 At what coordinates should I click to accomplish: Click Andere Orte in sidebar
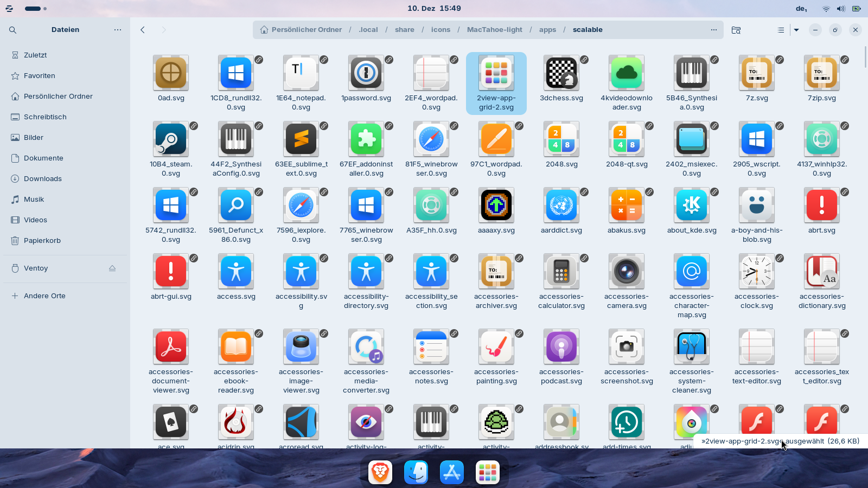pyautogui.click(x=44, y=296)
